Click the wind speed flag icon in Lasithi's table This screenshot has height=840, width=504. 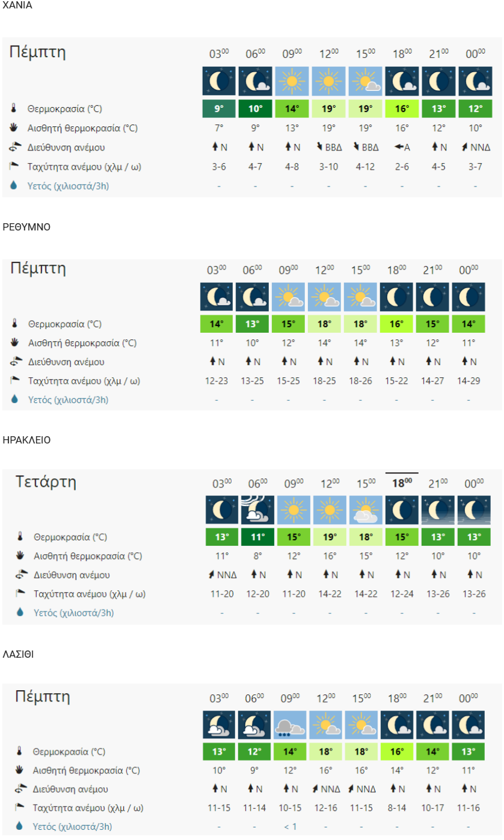(20, 808)
